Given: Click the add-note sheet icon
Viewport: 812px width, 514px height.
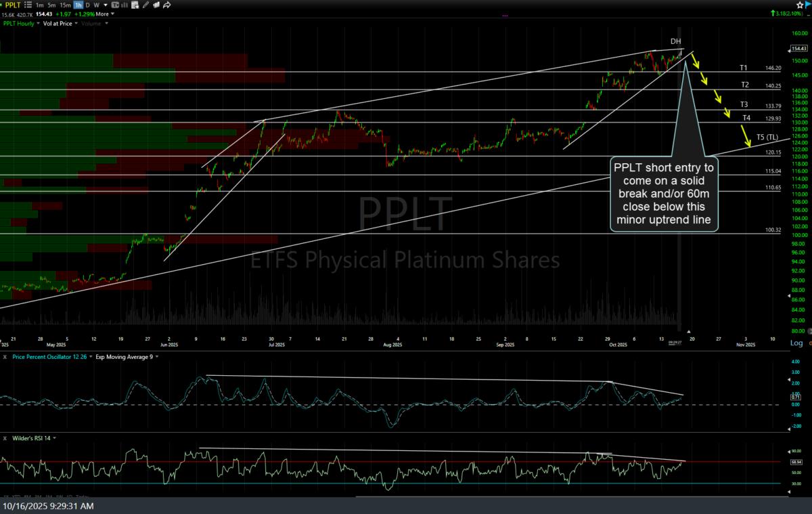Looking at the screenshot, I should 135,5.
